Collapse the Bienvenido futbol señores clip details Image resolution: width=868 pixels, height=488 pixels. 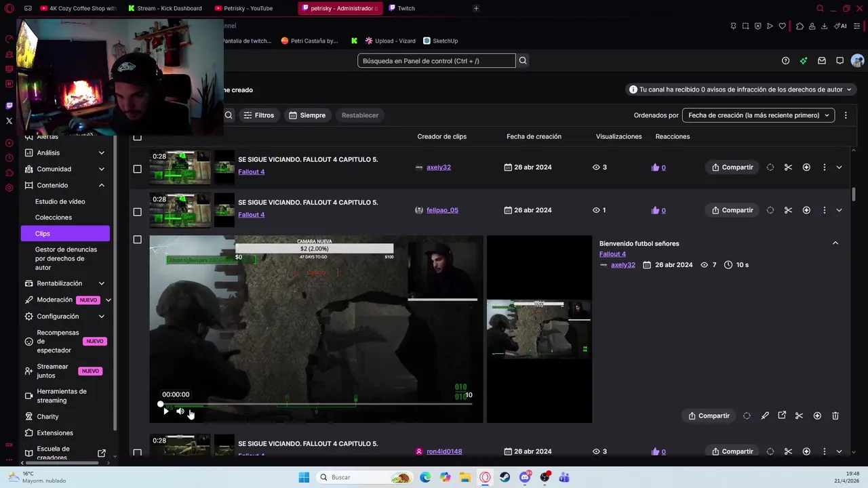[835, 243]
